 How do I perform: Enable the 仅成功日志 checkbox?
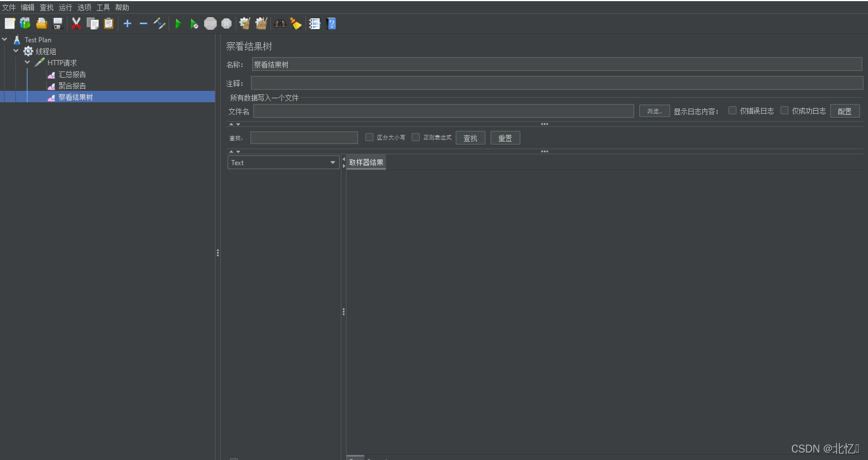point(784,110)
